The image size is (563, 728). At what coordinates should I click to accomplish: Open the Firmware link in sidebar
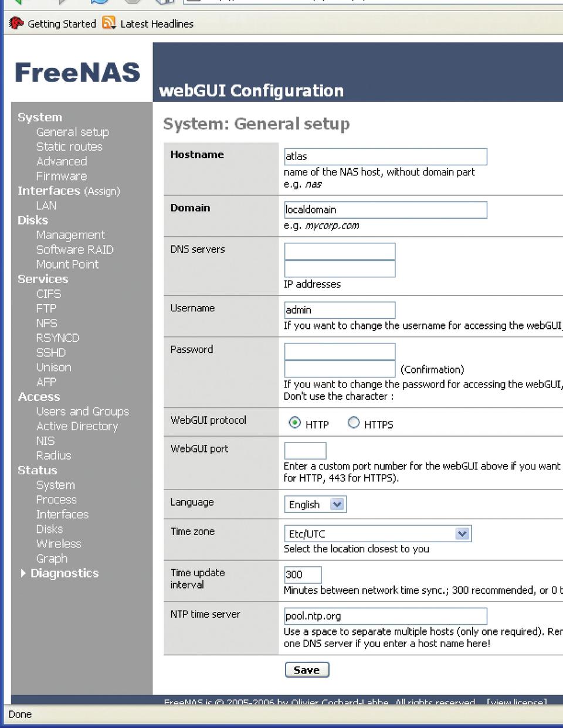click(x=61, y=176)
